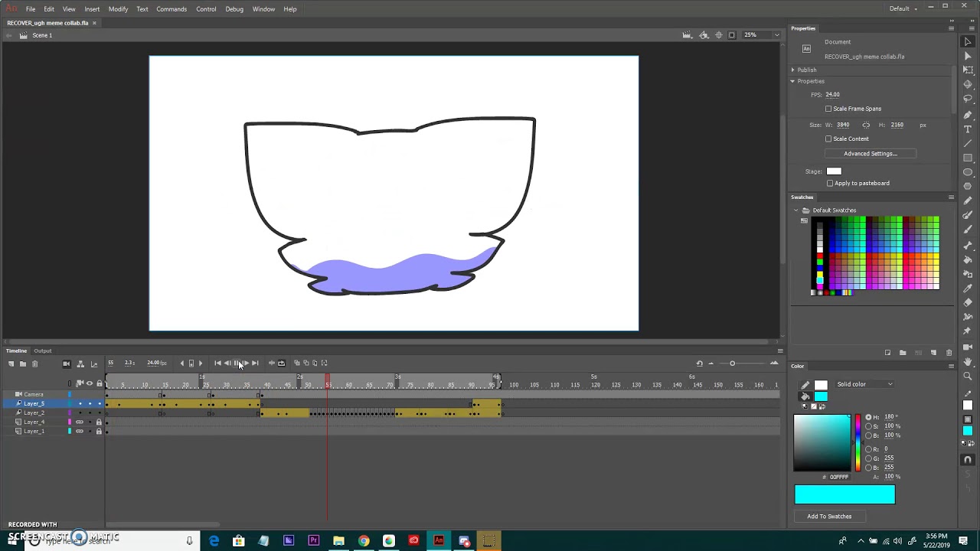The image size is (980, 551).
Task: Switch to the Output tab
Action: point(43,351)
